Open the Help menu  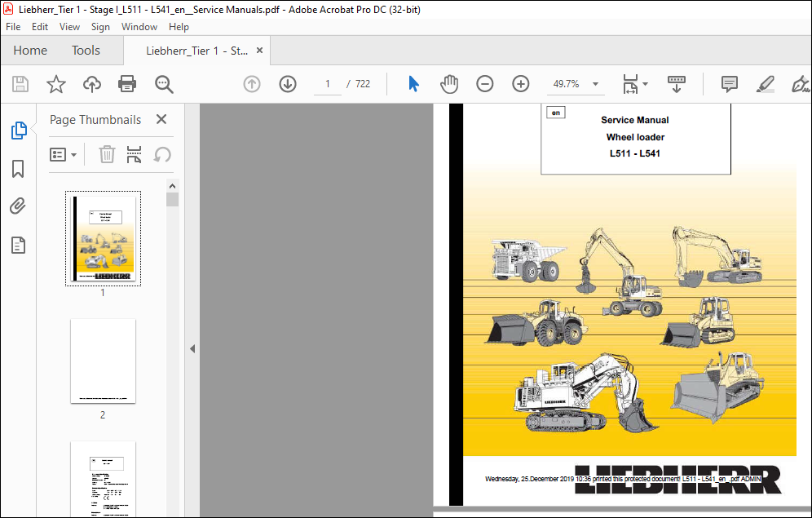[x=179, y=27]
